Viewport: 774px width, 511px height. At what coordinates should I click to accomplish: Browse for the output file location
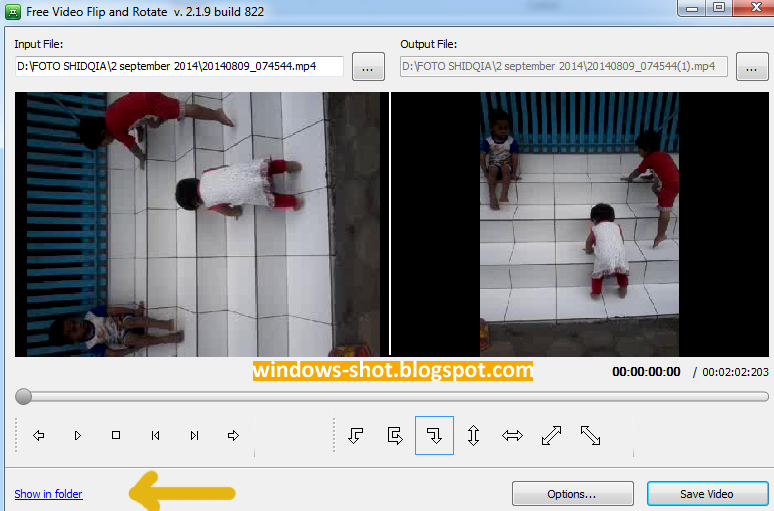[752, 66]
